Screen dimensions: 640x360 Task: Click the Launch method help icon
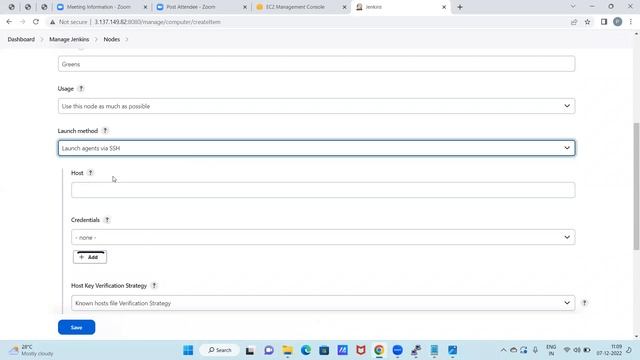coord(105,131)
